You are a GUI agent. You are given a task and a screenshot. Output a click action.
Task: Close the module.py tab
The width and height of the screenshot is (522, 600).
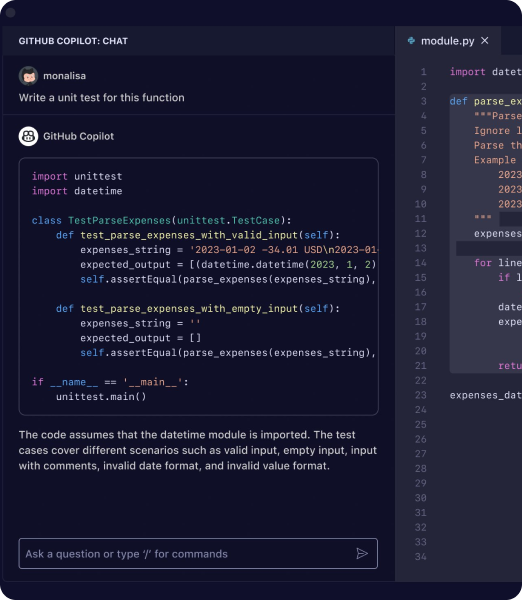[x=485, y=41]
